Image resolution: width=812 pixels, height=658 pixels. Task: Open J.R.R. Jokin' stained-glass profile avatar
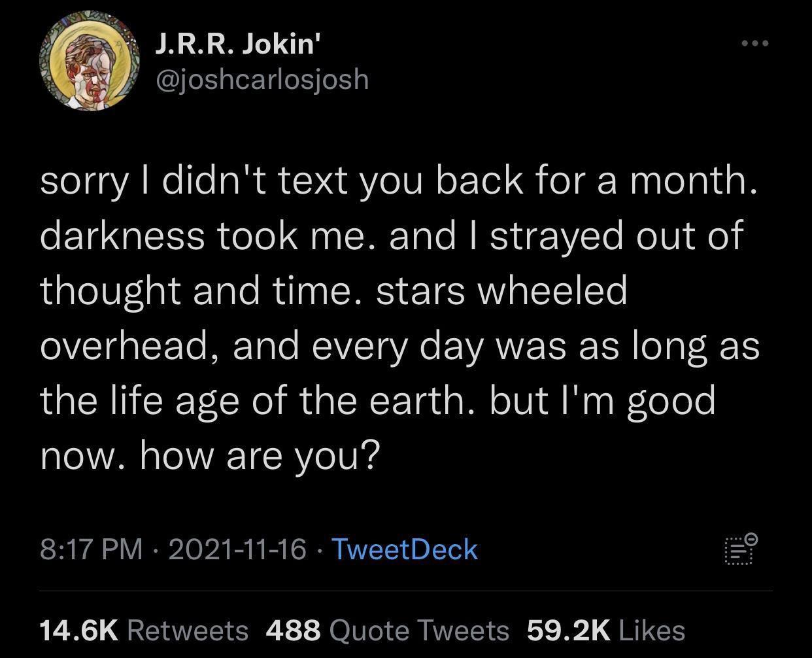click(90, 60)
